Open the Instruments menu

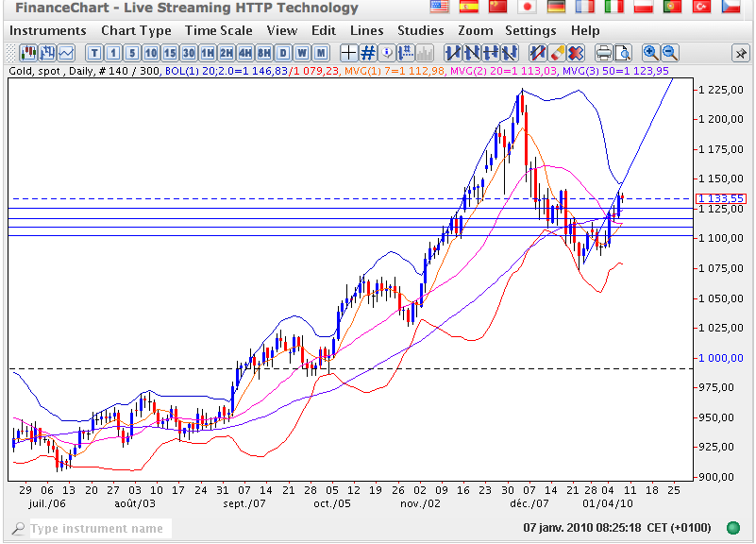(47, 30)
